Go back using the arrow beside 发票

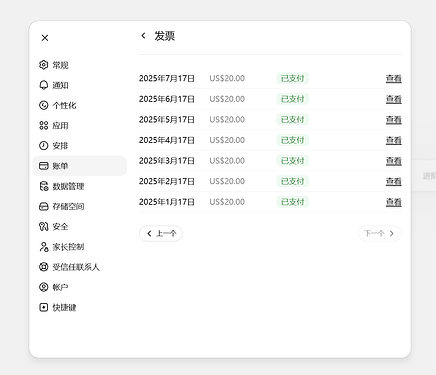point(143,35)
